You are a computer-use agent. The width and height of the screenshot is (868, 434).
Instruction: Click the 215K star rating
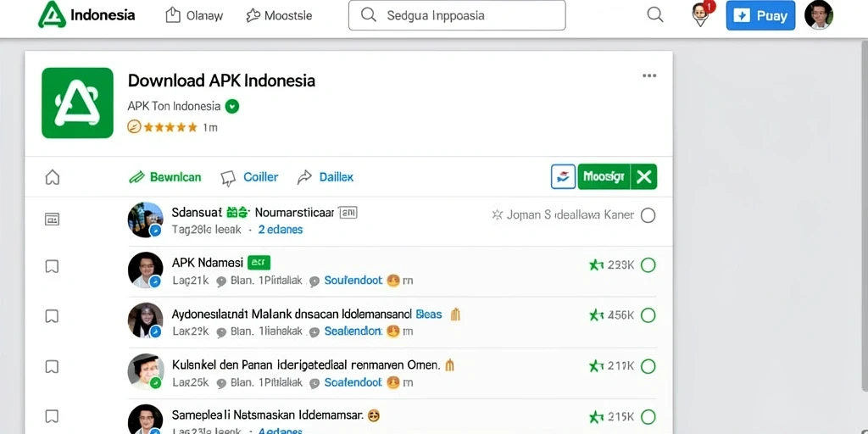pos(611,417)
